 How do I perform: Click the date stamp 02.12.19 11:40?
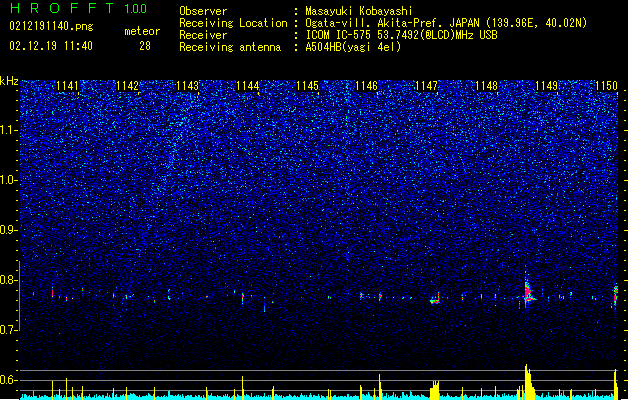tap(51, 46)
